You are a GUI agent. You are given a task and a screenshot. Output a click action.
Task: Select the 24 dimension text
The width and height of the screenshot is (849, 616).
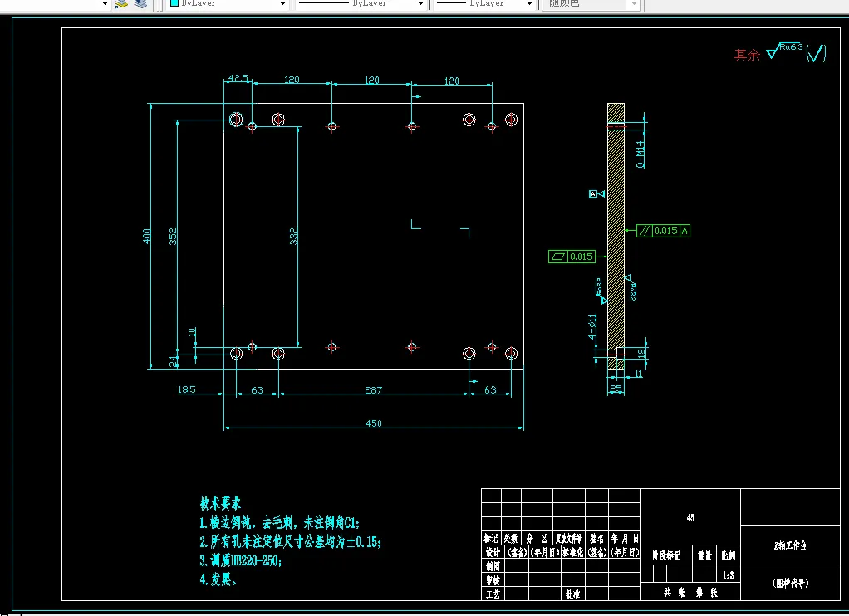(x=174, y=361)
